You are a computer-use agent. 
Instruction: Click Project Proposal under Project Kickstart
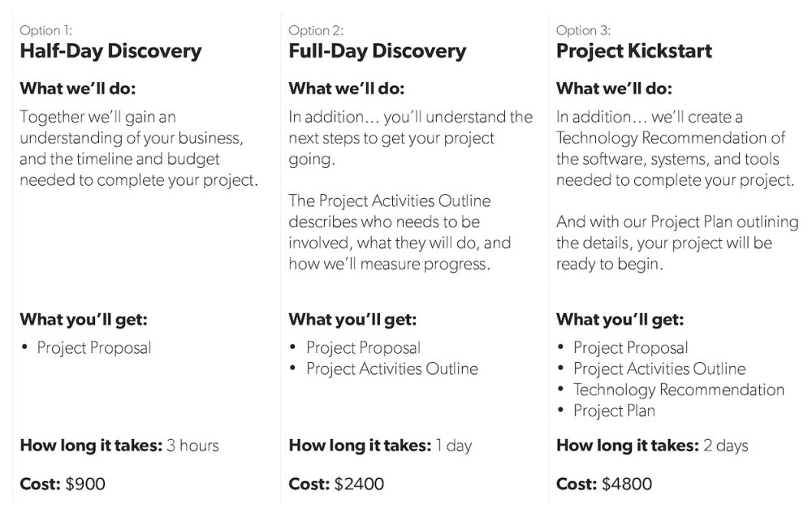point(630,347)
